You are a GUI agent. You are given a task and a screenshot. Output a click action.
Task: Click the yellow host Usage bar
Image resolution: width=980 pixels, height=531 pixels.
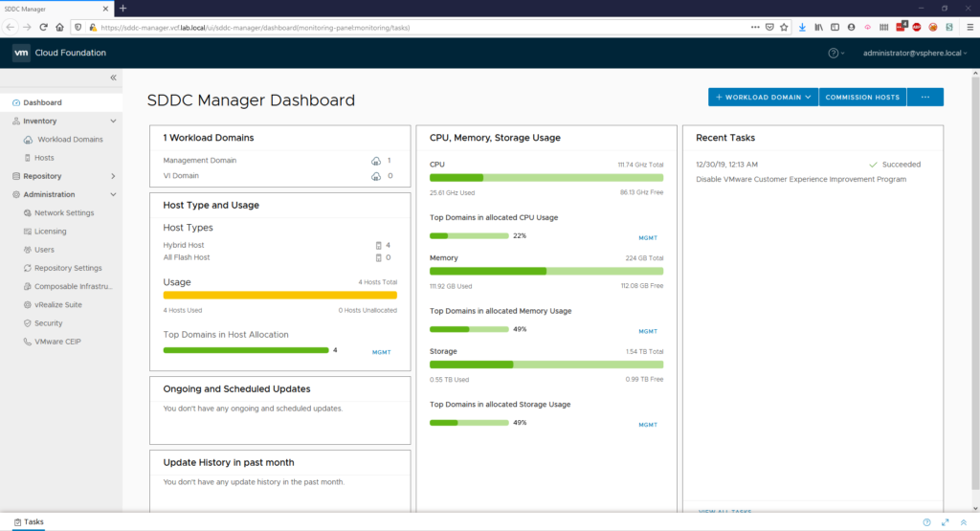coord(280,296)
